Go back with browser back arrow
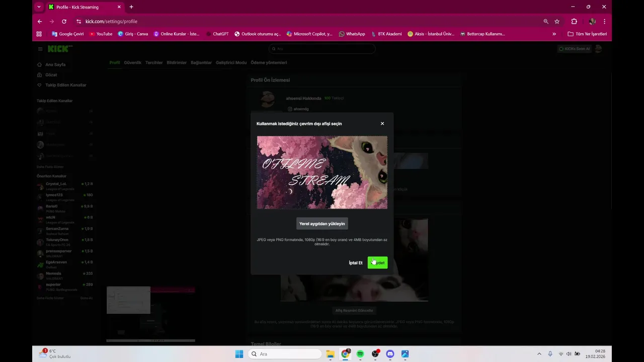644x362 pixels. (40, 22)
